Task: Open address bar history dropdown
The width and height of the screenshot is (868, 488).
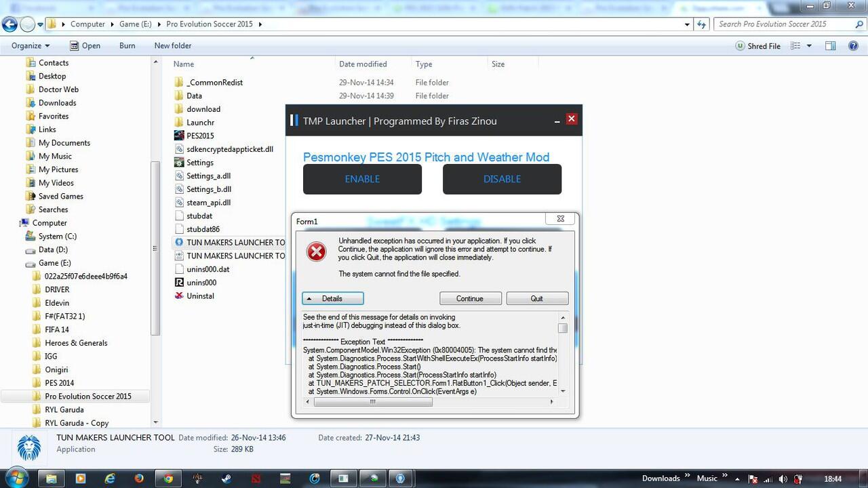Action: [688, 24]
